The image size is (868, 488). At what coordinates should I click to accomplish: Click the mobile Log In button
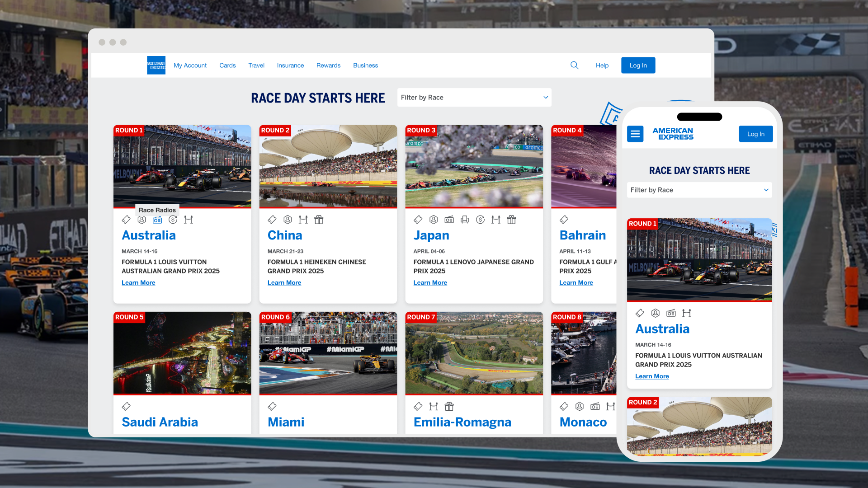click(x=755, y=134)
